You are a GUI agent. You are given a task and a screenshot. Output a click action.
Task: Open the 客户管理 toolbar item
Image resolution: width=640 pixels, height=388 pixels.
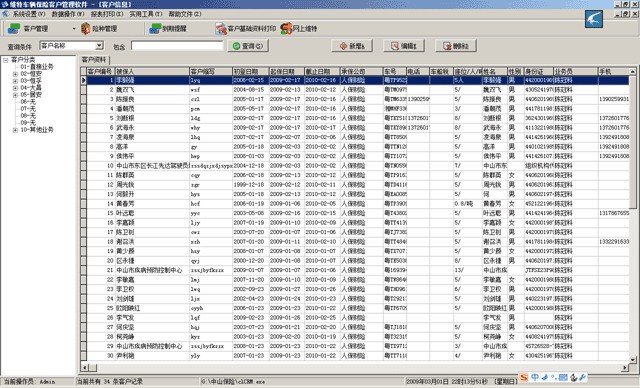29,29
